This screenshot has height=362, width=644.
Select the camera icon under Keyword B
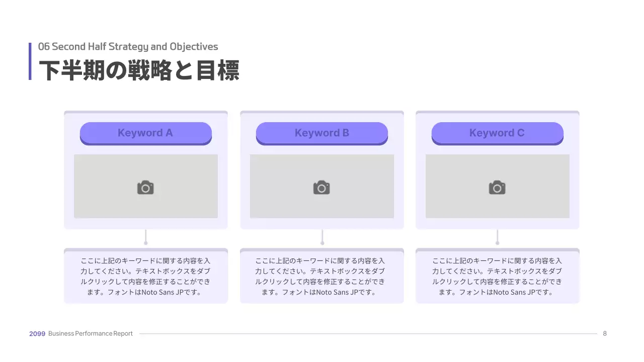point(321,188)
